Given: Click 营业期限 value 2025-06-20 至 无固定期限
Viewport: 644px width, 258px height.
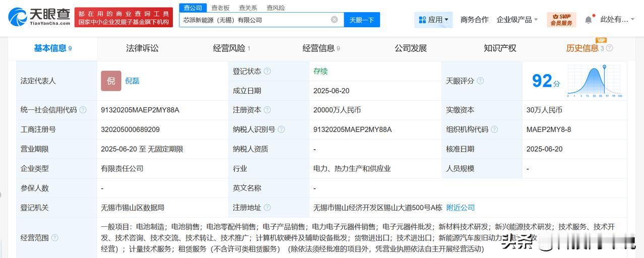Looking at the screenshot, I should pyautogui.click(x=142, y=149).
